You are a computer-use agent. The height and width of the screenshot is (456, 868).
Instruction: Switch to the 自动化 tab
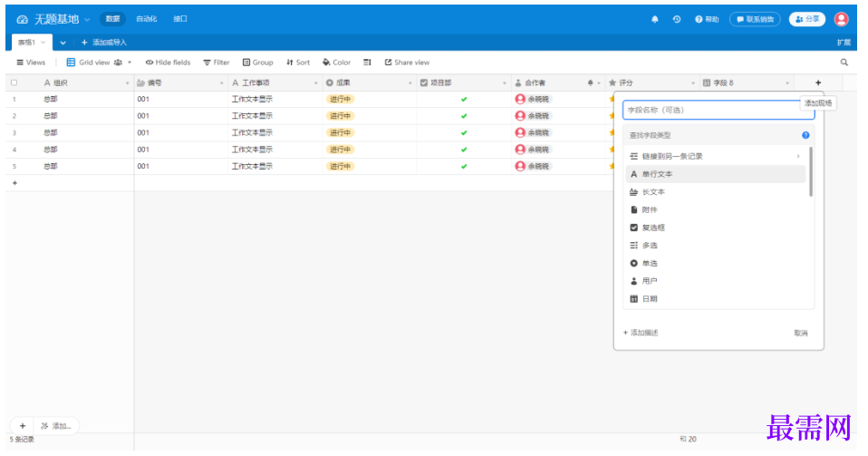[x=146, y=19]
